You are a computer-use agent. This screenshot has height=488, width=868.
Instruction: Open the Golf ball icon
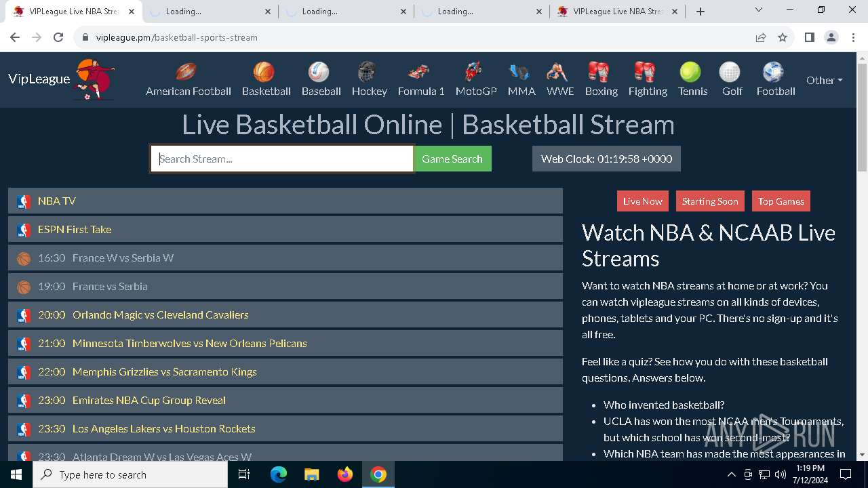[730, 71]
